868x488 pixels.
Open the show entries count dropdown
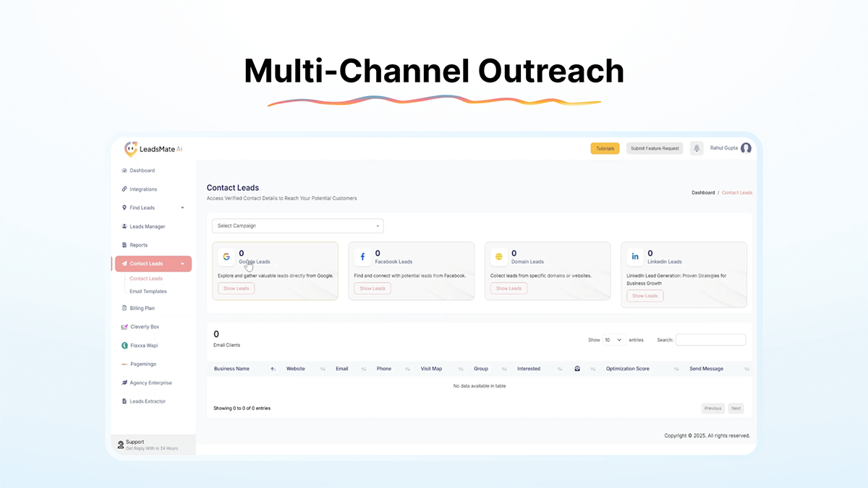pos(614,340)
